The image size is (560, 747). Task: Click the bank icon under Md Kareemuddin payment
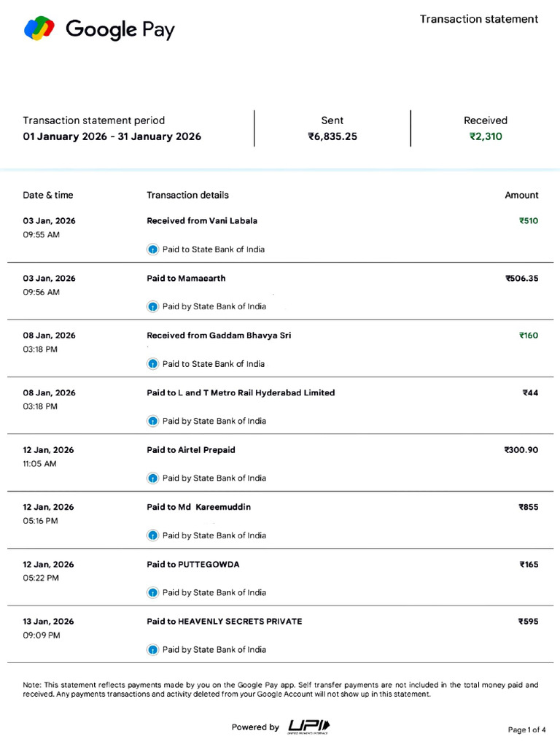pyautogui.click(x=152, y=535)
